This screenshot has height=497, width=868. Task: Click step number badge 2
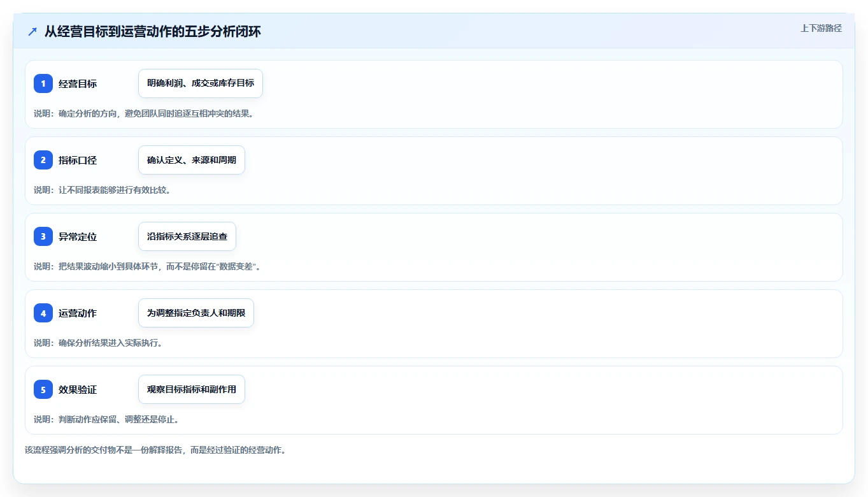click(x=43, y=160)
